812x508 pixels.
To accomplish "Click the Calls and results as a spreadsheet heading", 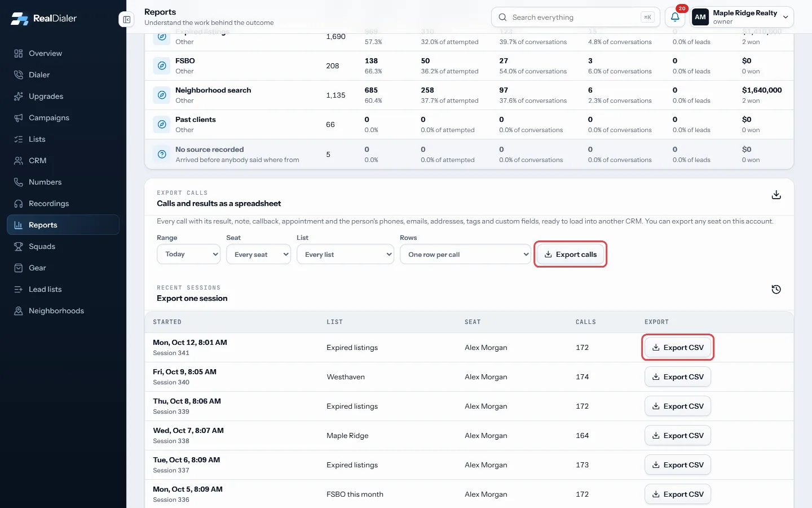I will coord(219,203).
